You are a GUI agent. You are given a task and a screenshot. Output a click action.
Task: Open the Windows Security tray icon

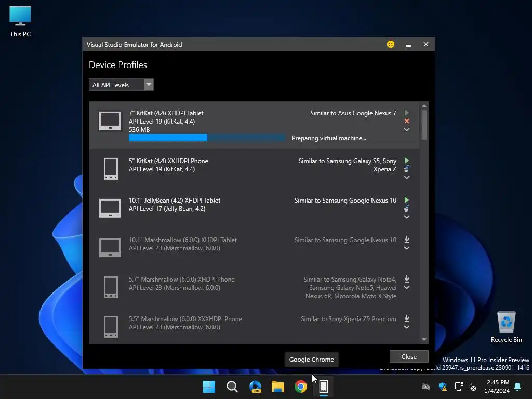point(443,387)
